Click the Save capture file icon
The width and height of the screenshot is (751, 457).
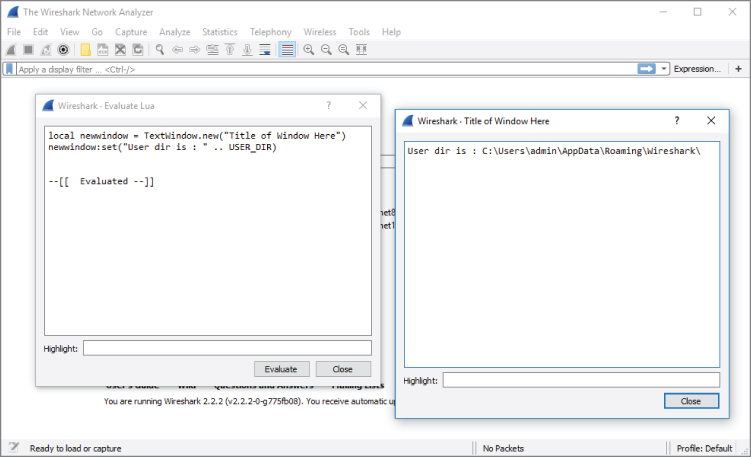click(x=102, y=49)
